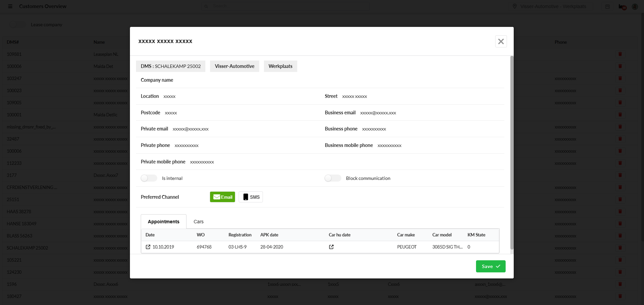Click the dialog's vertical scrollbar

[x=512, y=151]
